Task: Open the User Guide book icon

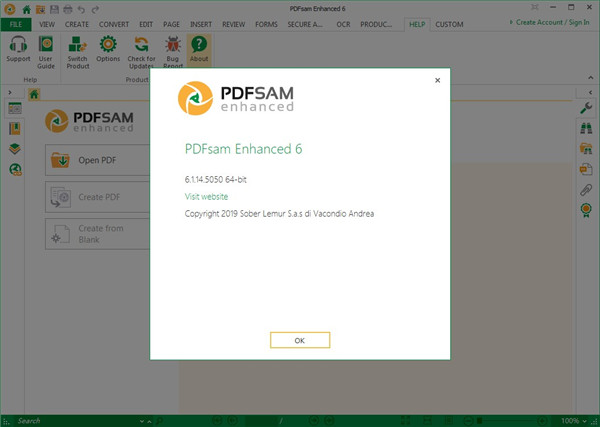Action: click(x=46, y=52)
